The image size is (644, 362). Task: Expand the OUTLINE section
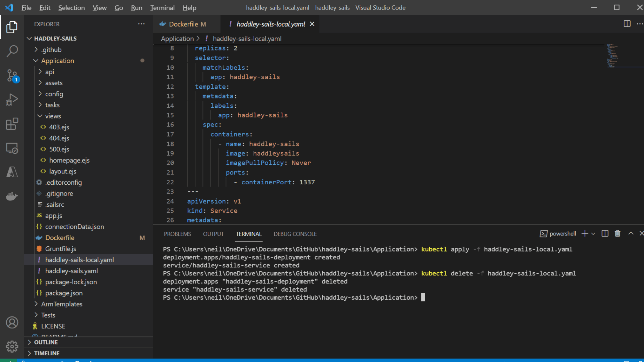pyautogui.click(x=46, y=342)
